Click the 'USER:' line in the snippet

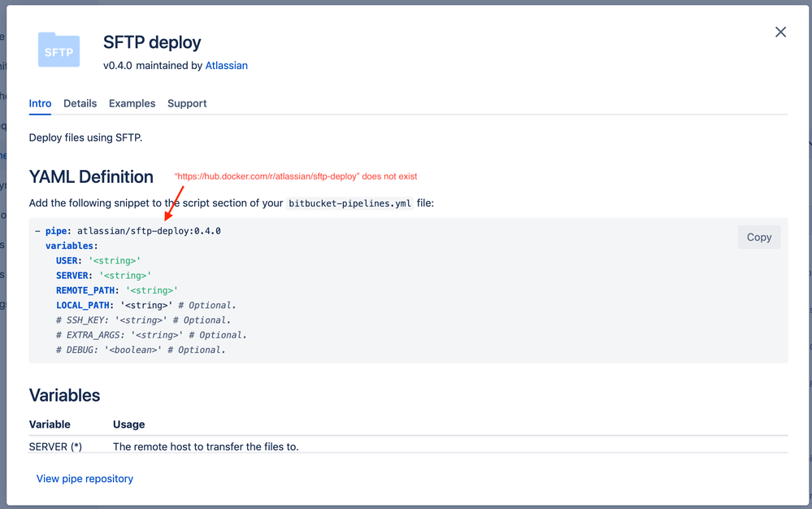98,261
